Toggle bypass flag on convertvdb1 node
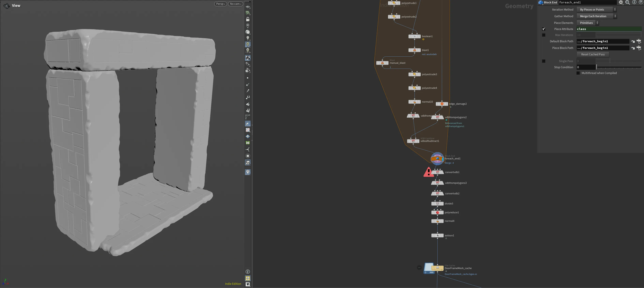The image size is (644, 288). tap(433, 172)
